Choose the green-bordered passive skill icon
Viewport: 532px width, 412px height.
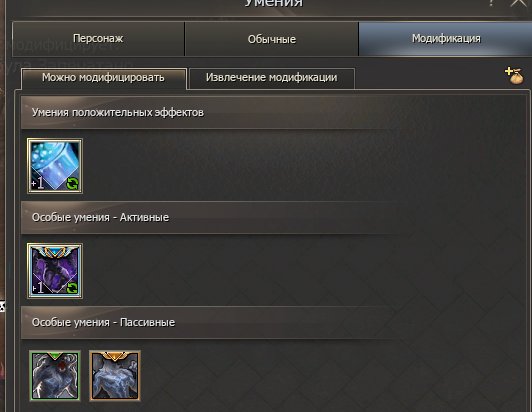tap(55, 375)
